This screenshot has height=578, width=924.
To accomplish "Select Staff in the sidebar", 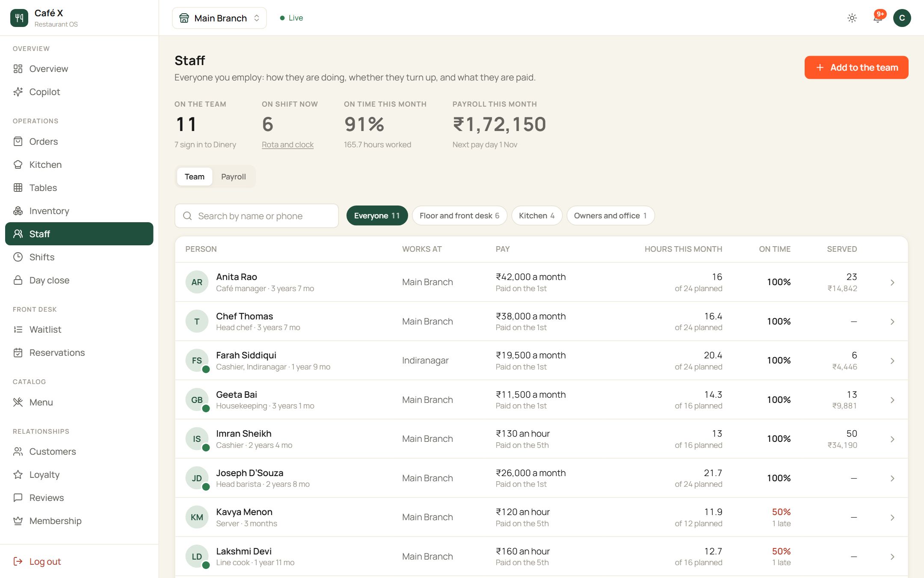I will coord(79,234).
